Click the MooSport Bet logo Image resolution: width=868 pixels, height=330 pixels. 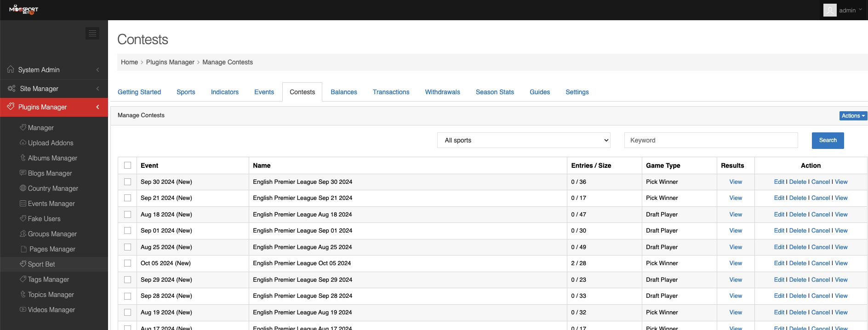click(x=24, y=9)
